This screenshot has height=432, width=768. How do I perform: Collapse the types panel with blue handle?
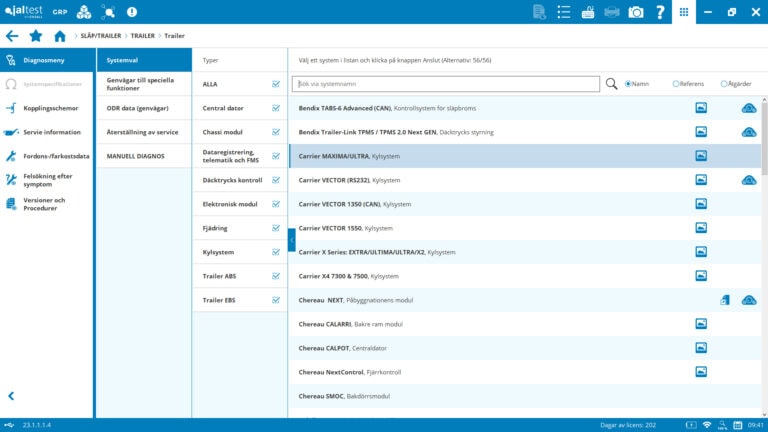[291, 240]
